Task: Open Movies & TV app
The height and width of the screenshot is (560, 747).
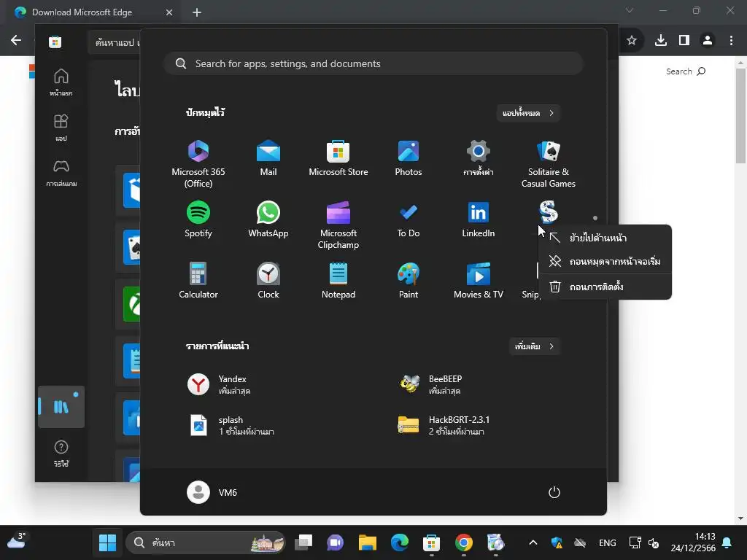Action: tap(479, 281)
